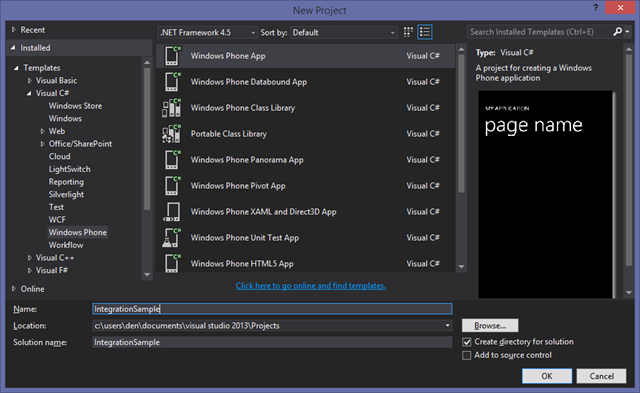The height and width of the screenshot is (393, 640).
Task: Click the Browse... button
Action: click(x=490, y=326)
